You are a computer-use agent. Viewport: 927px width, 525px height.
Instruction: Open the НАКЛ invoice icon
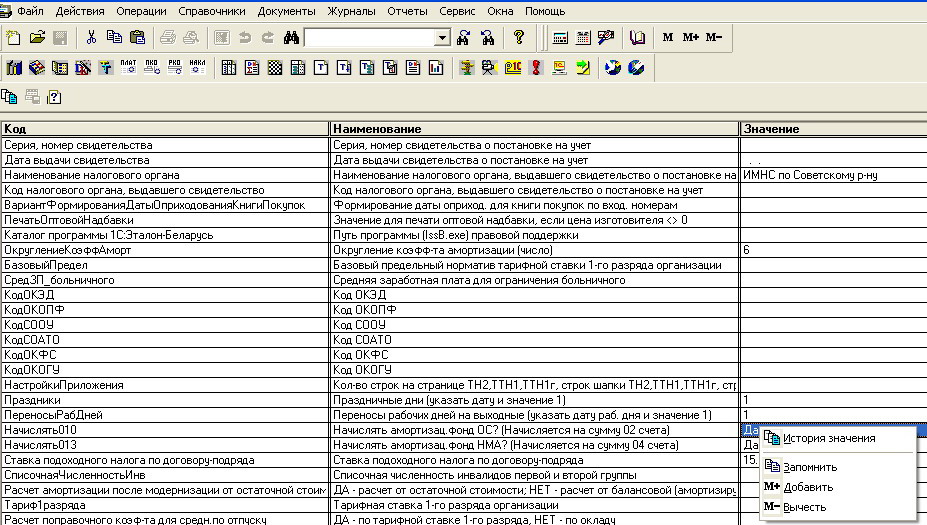197,67
